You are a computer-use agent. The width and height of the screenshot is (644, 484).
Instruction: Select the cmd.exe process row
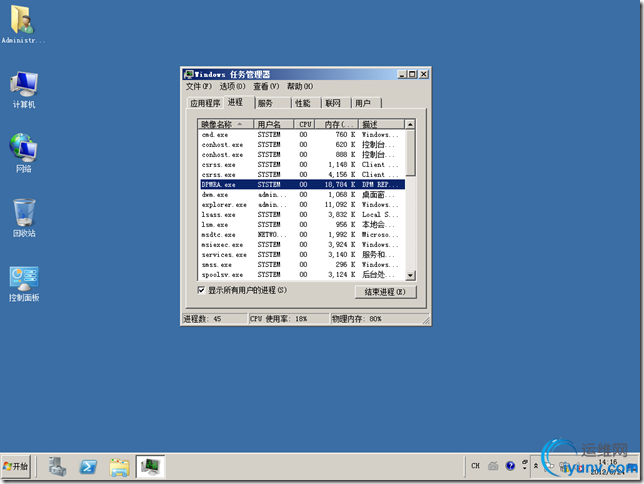click(302, 134)
